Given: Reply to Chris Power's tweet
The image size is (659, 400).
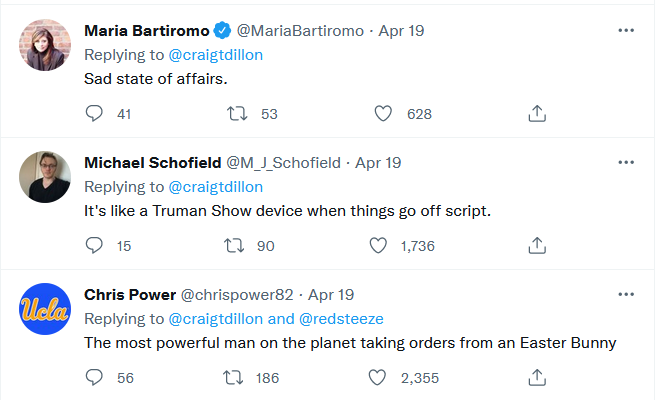Looking at the screenshot, I should (95, 377).
